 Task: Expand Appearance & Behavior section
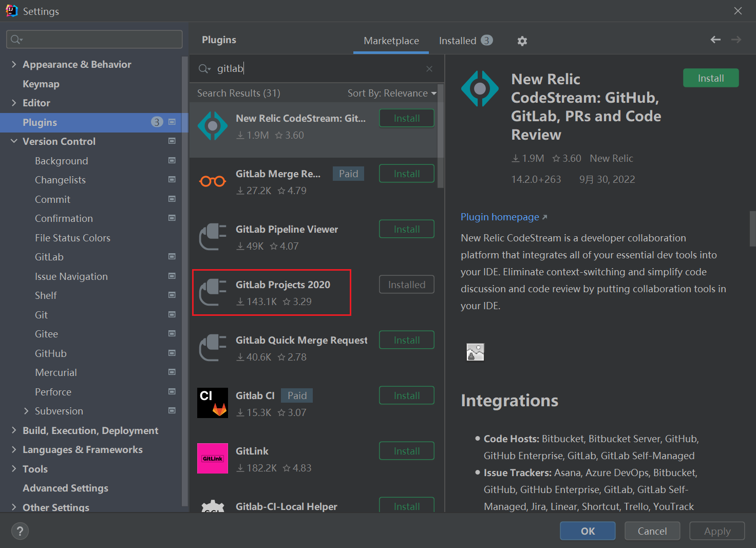14,64
